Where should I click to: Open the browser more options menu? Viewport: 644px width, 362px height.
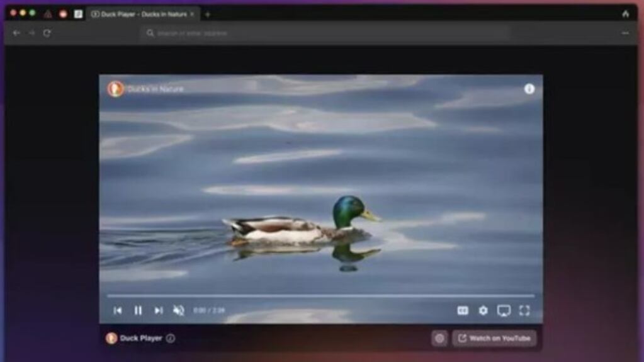(625, 33)
